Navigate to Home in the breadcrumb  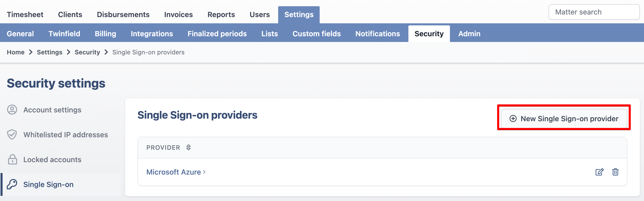click(16, 52)
